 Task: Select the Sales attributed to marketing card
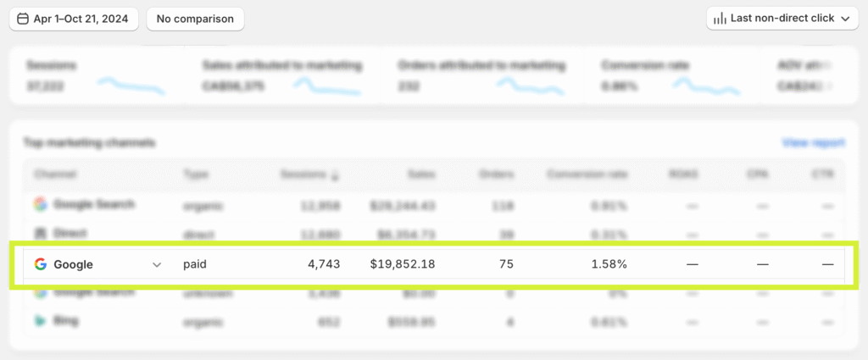284,75
